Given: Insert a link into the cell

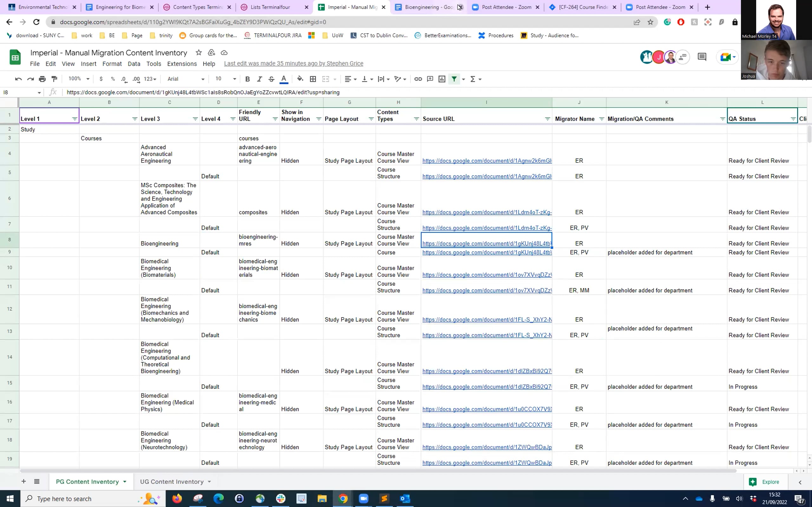Looking at the screenshot, I should point(418,79).
